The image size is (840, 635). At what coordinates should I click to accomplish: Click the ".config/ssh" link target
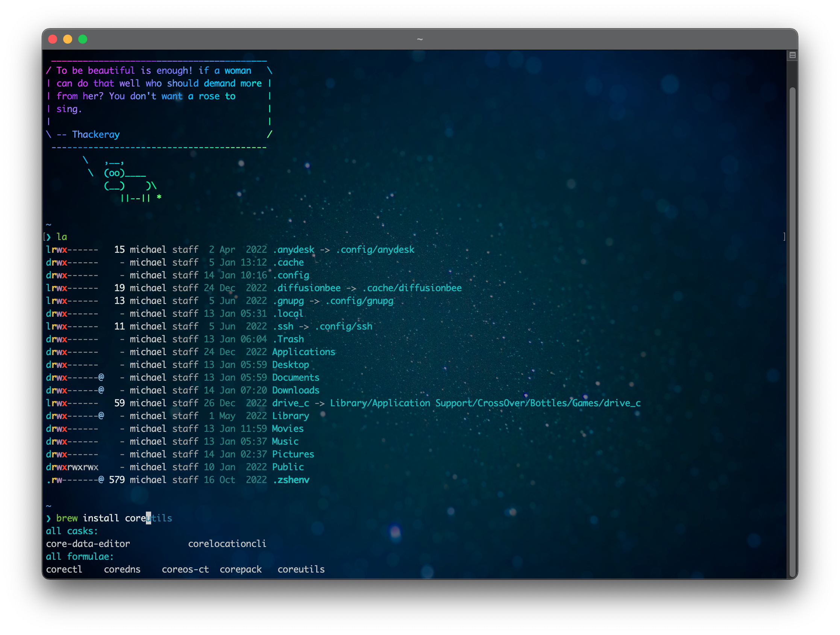(x=344, y=327)
